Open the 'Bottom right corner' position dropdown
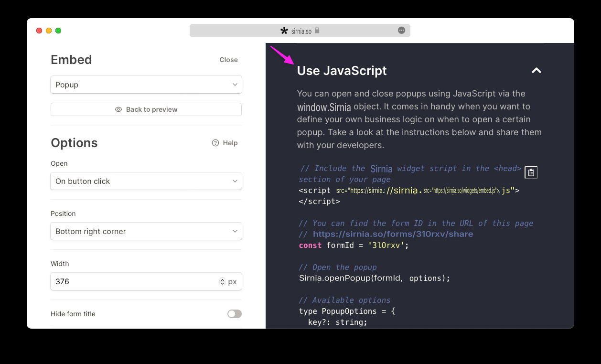The height and width of the screenshot is (364, 601). coord(146,231)
